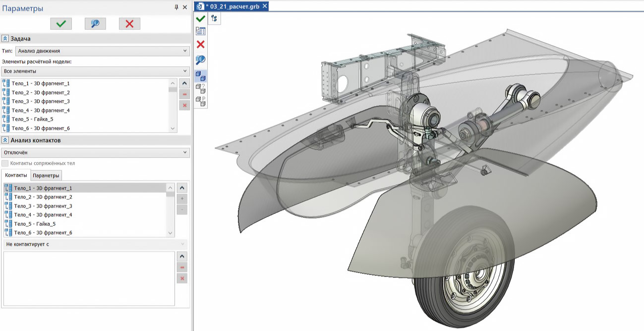Click the scroll-down arrow of the model elements list
The height and width of the screenshot is (331, 644).
tap(173, 128)
